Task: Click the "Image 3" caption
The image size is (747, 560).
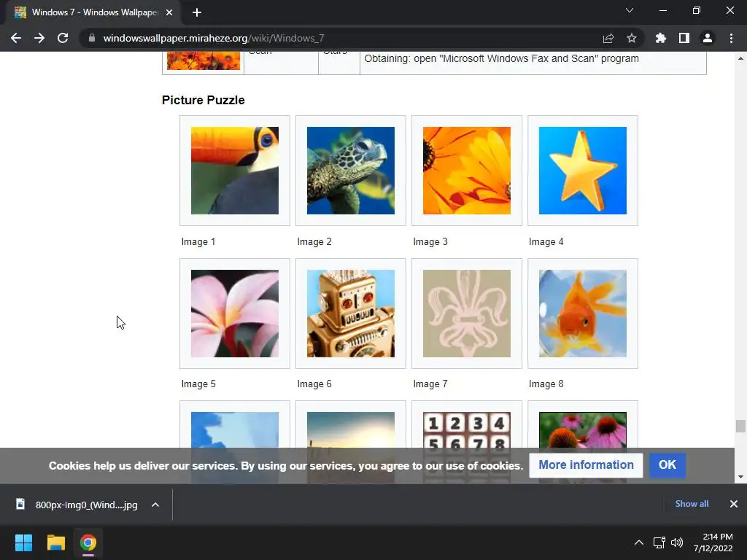Action: (x=430, y=242)
